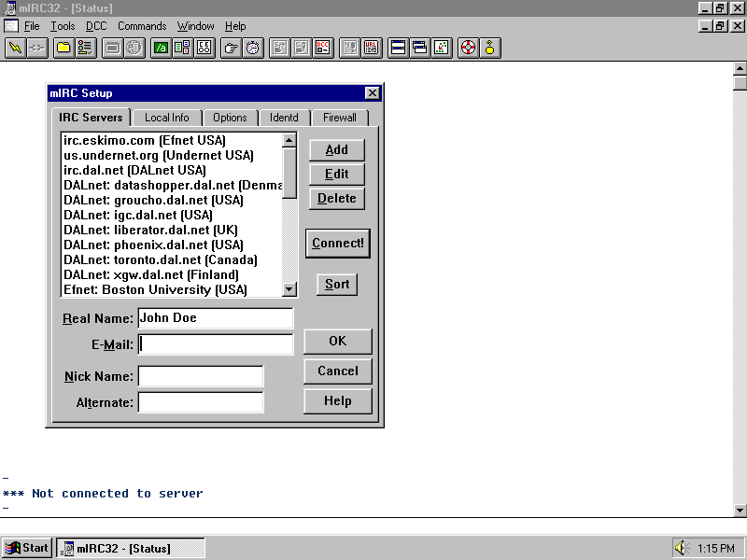Open the Help menu
Screen dimensions: 747x560
235,26
